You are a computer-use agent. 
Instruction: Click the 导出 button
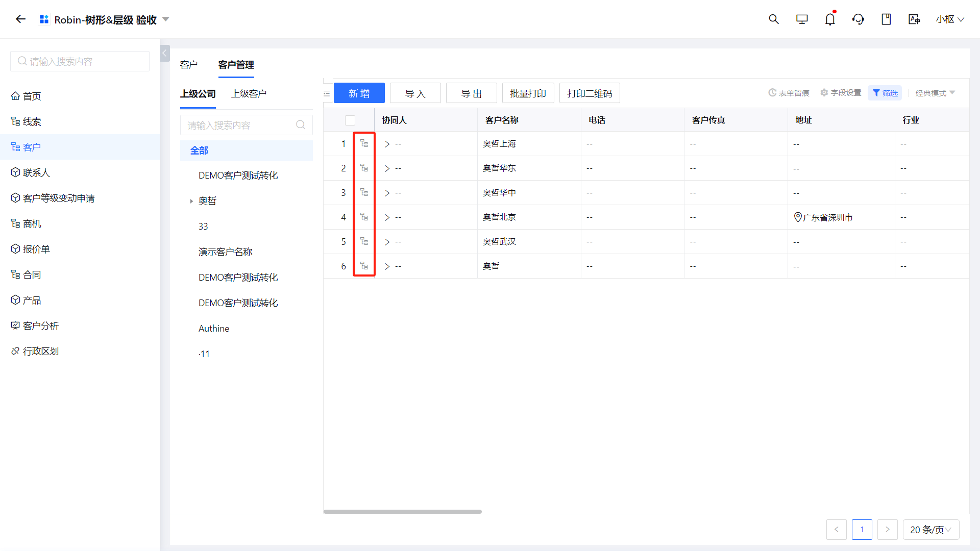click(x=472, y=93)
